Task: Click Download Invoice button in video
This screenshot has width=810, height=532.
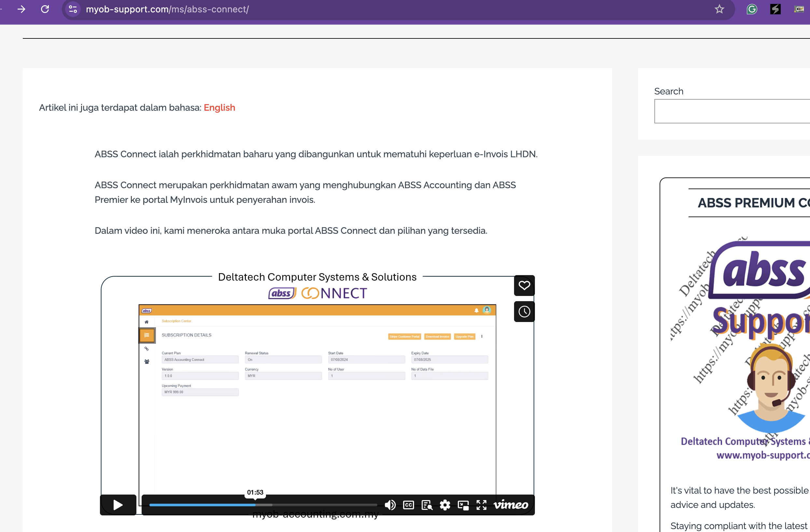Action: pyautogui.click(x=437, y=336)
